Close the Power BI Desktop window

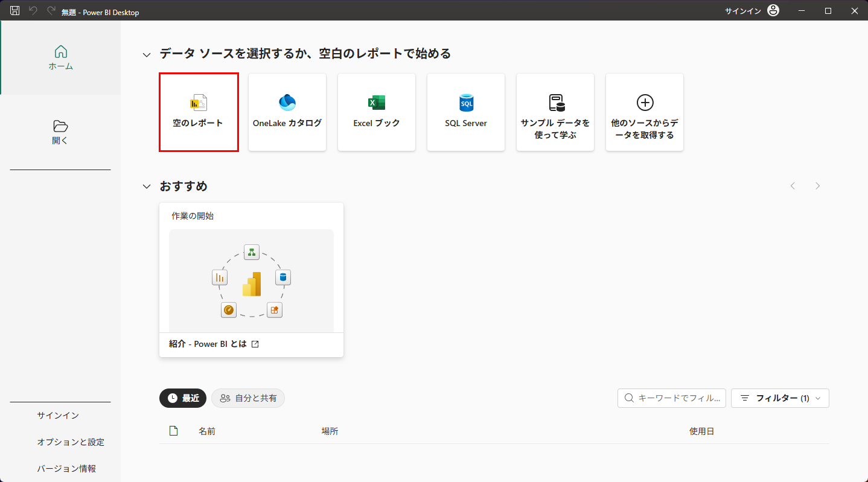pyautogui.click(x=855, y=11)
